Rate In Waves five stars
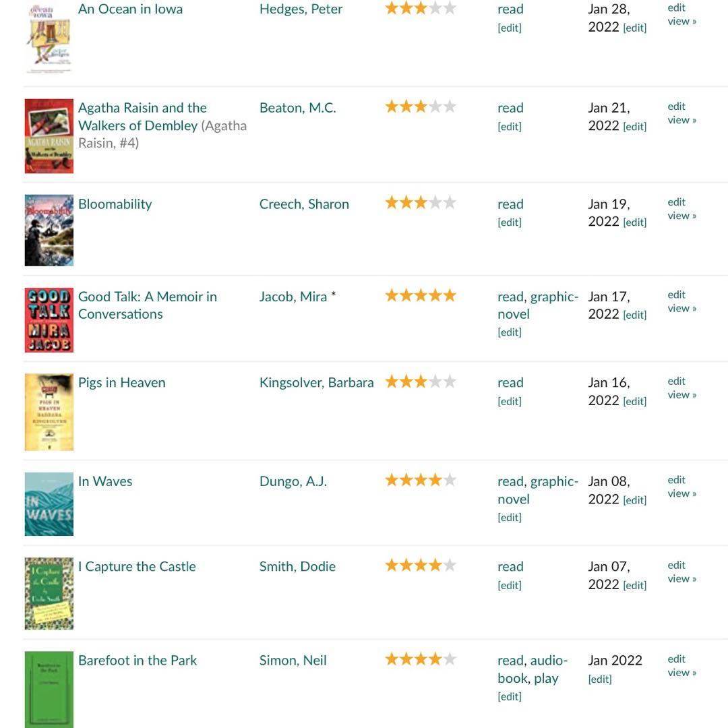The image size is (728, 728). pos(450,481)
